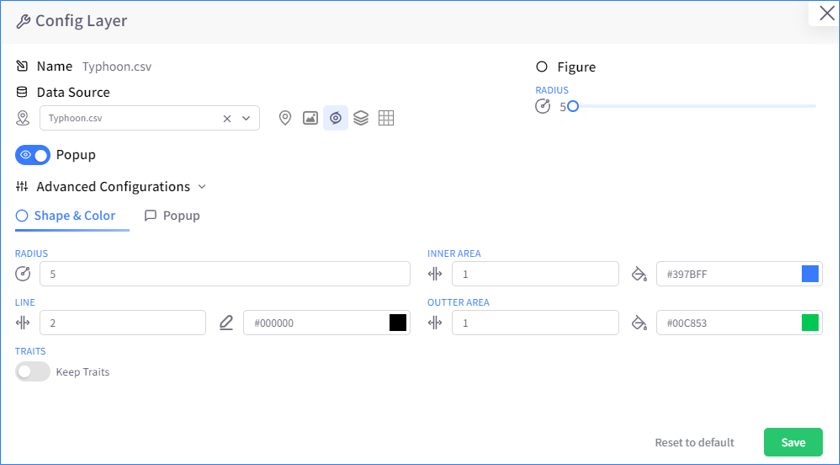Image resolution: width=840 pixels, height=465 pixels.
Task: Click the Advanced Configurations sliders icon
Action: pyautogui.click(x=22, y=186)
